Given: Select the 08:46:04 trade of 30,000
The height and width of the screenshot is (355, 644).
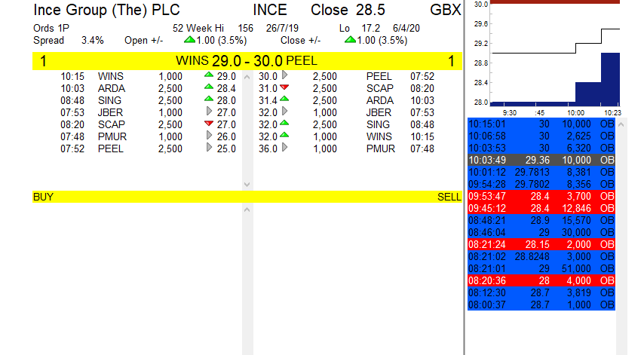Looking at the screenshot, I should pyautogui.click(x=541, y=232).
